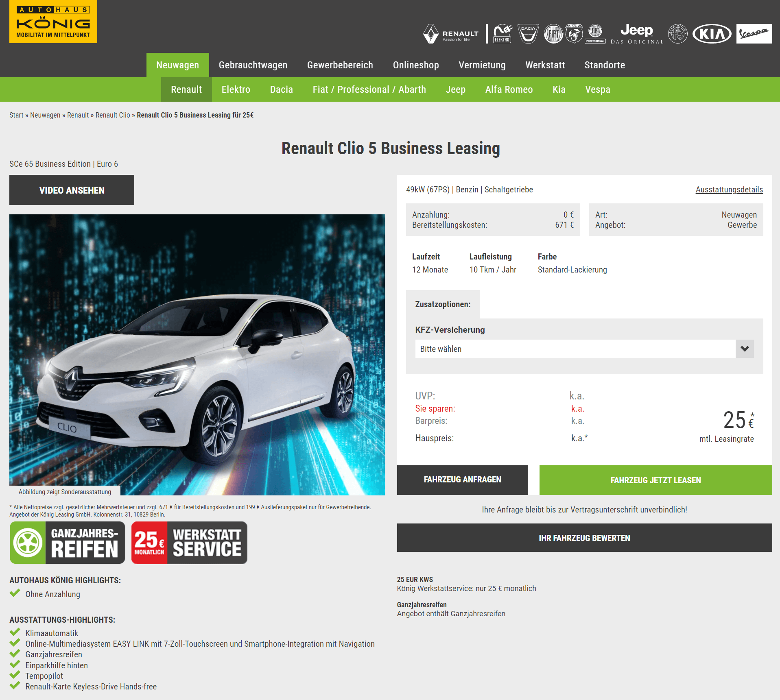This screenshot has width=780, height=700.
Task: Click the Alfa Romeo emblem
Action: [x=678, y=34]
